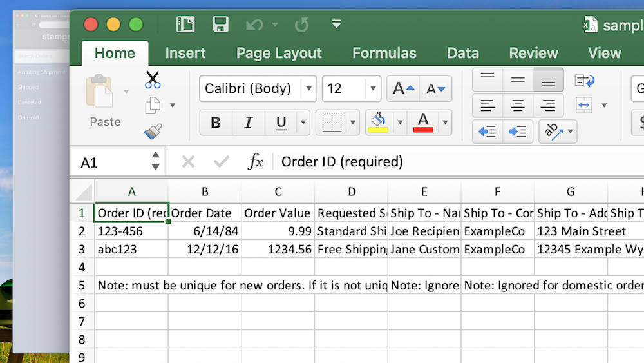Switch to the Data tab
Viewport: 644px width, 363px height.
point(463,53)
